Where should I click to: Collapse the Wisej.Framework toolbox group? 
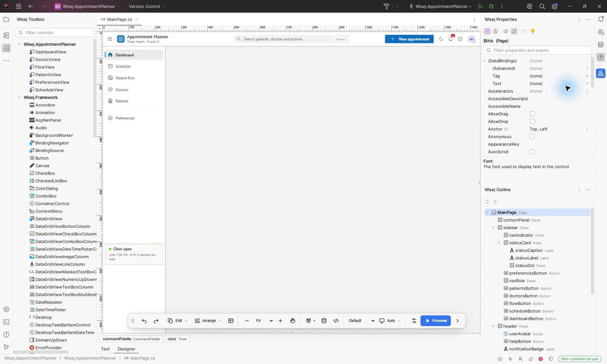tap(19, 97)
